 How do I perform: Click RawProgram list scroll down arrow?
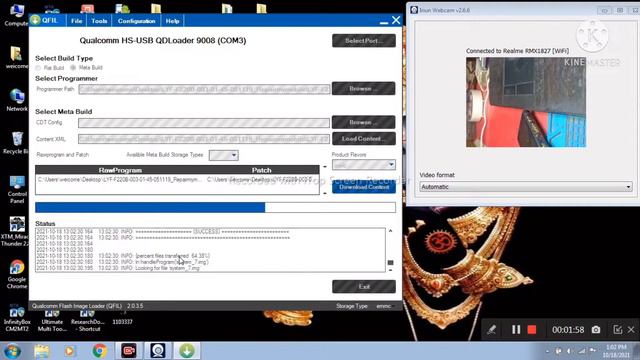[x=325, y=193]
